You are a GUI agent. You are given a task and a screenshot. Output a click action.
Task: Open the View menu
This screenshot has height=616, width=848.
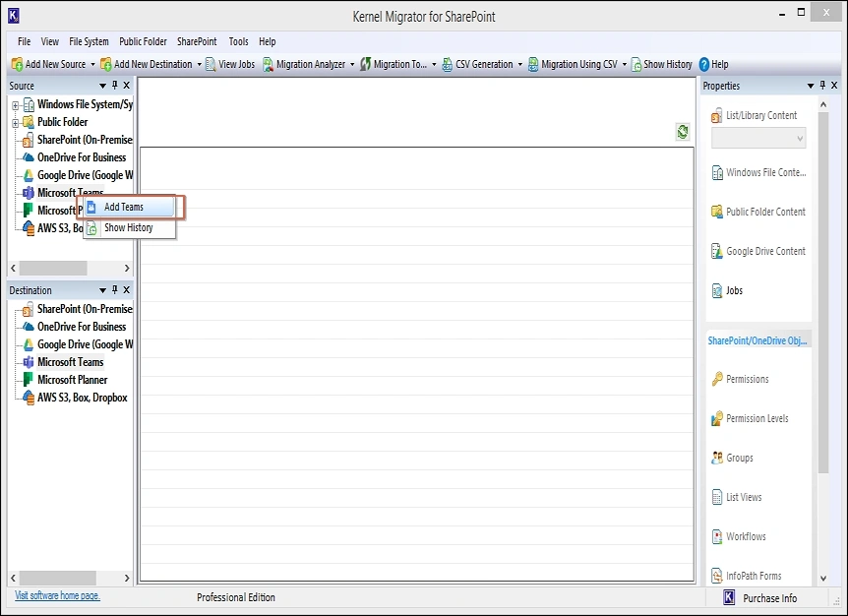50,41
